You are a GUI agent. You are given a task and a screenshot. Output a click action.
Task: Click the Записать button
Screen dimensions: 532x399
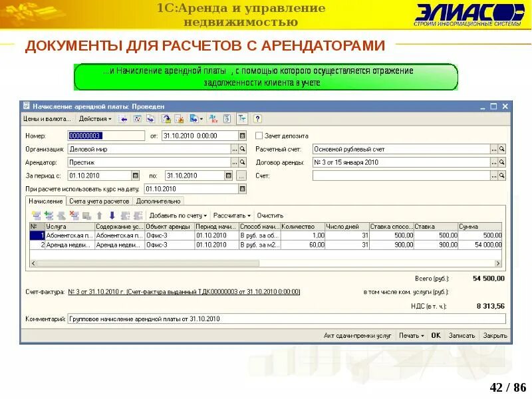[x=462, y=336]
